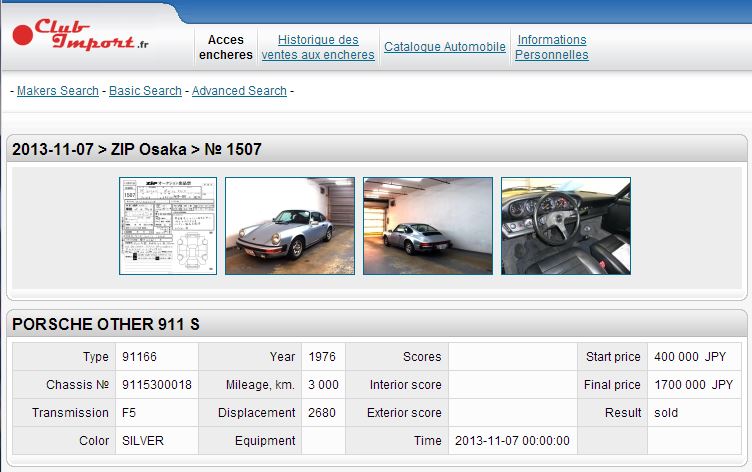
Task: Open Informations Personnelles page
Action: pos(551,47)
